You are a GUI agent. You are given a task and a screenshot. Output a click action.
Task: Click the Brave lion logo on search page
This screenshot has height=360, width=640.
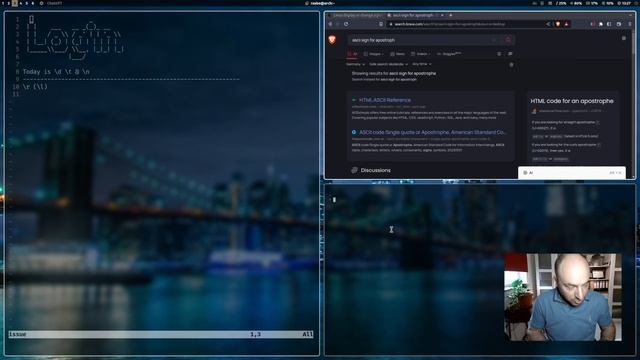(332, 40)
